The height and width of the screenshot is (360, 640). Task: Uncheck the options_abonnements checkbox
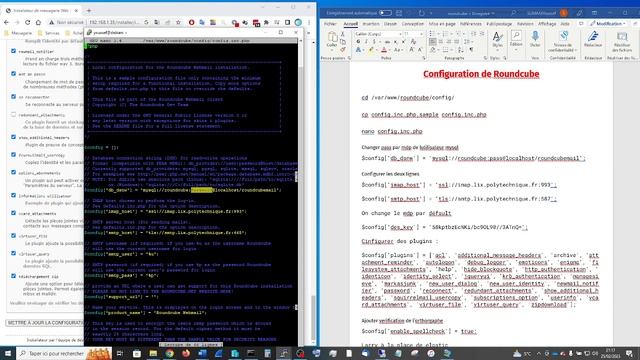tap(13, 172)
